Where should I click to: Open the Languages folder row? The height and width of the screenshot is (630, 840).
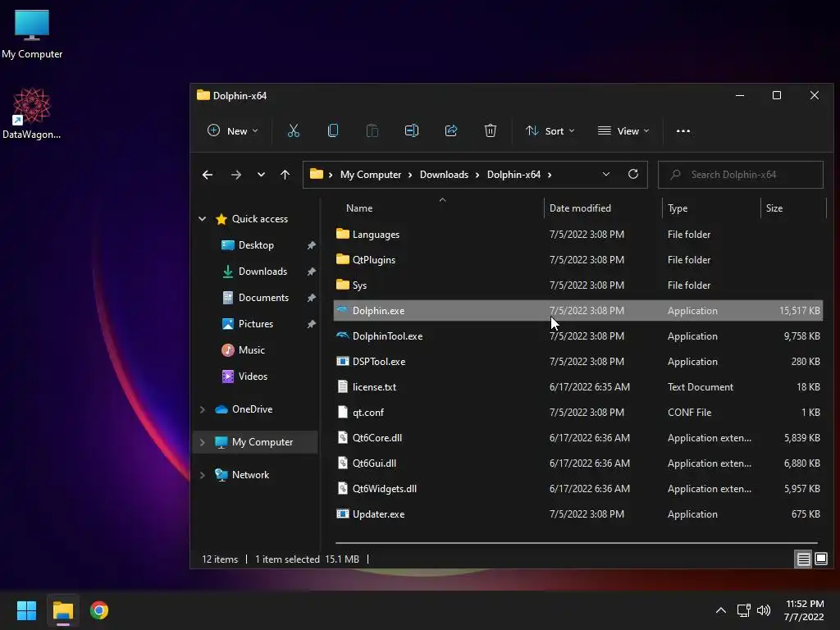click(577, 235)
